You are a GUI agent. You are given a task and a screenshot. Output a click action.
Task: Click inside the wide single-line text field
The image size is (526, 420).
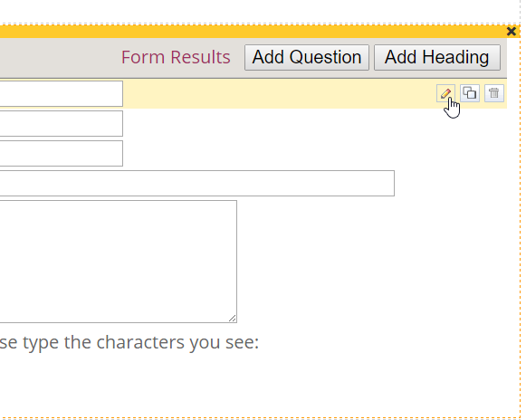(x=197, y=183)
